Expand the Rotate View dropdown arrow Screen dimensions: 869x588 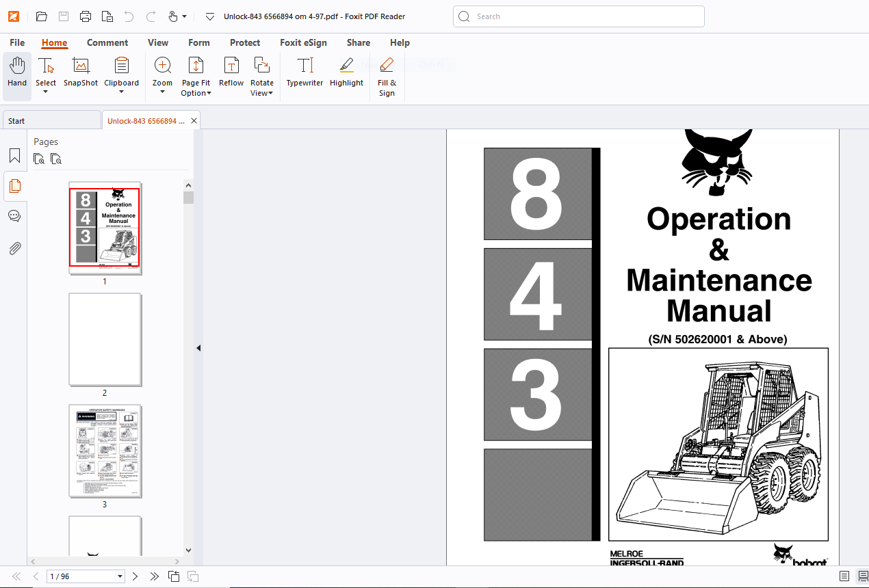coord(271,93)
